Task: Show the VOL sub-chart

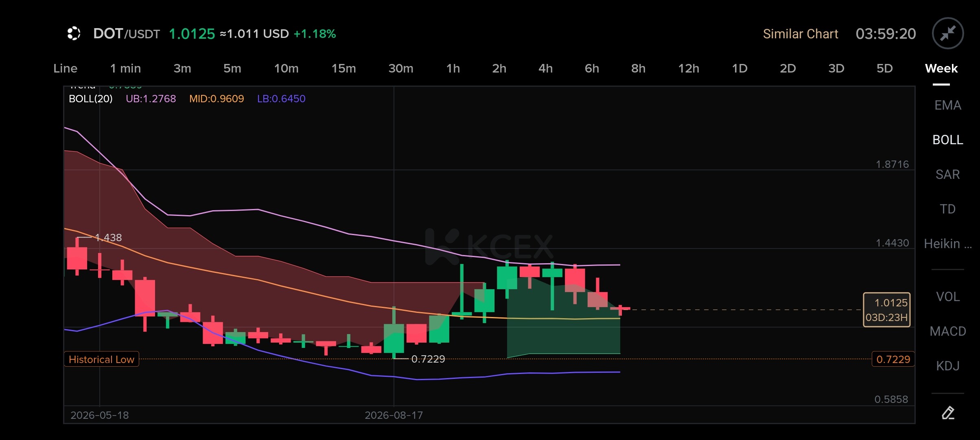Action: click(x=947, y=297)
